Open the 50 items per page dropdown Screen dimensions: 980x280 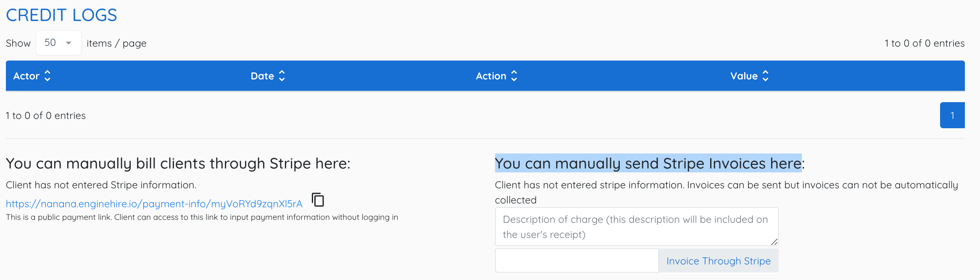(58, 43)
